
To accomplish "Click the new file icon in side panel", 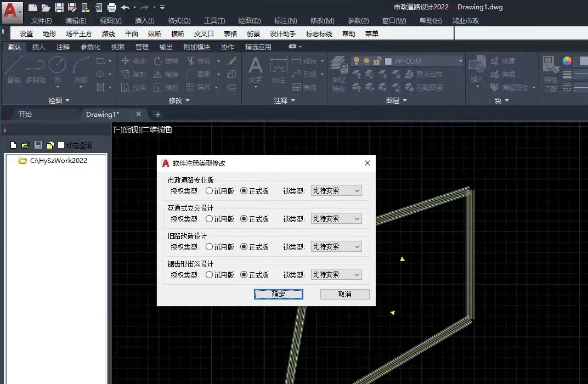I will pyautogui.click(x=14, y=145).
